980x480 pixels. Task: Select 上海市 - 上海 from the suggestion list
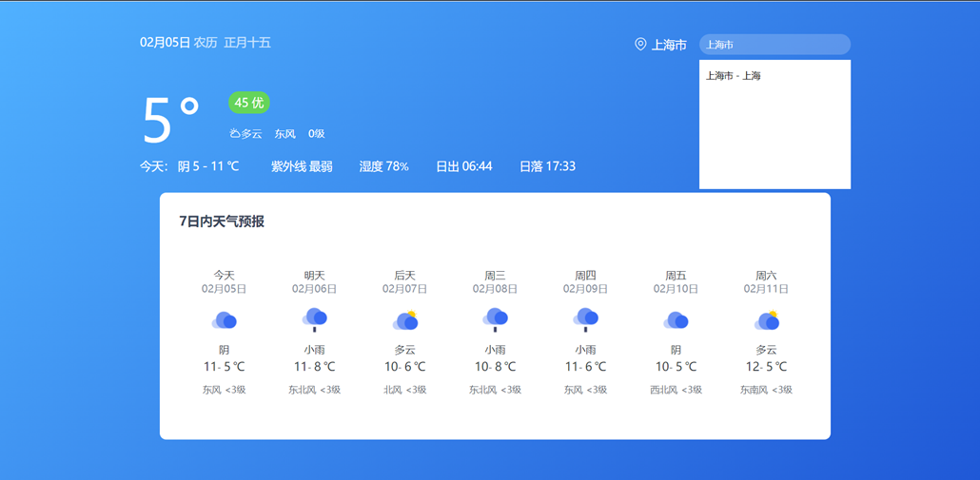[734, 76]
